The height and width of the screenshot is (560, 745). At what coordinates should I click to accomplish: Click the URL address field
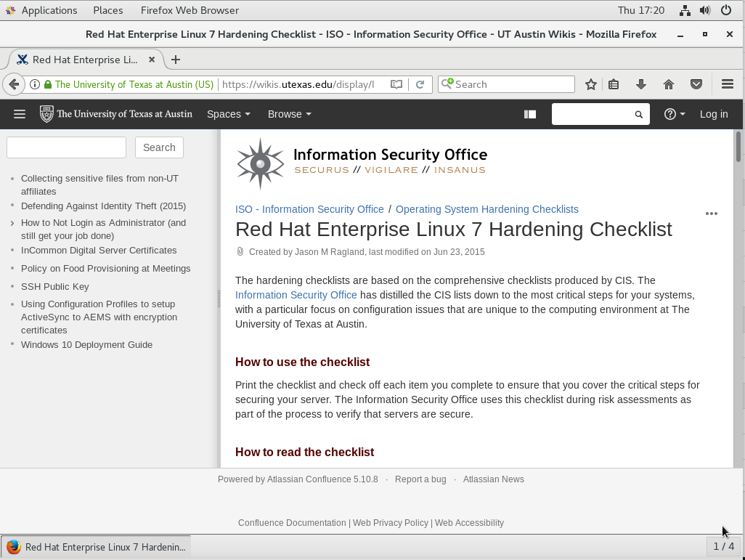coord(298,85)
